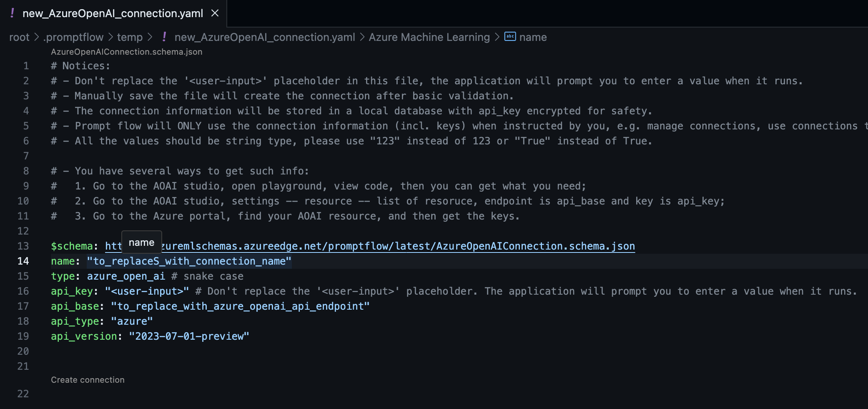Click line 9 comment about open playground
868x409 pixels.
(x=319, y=186)
